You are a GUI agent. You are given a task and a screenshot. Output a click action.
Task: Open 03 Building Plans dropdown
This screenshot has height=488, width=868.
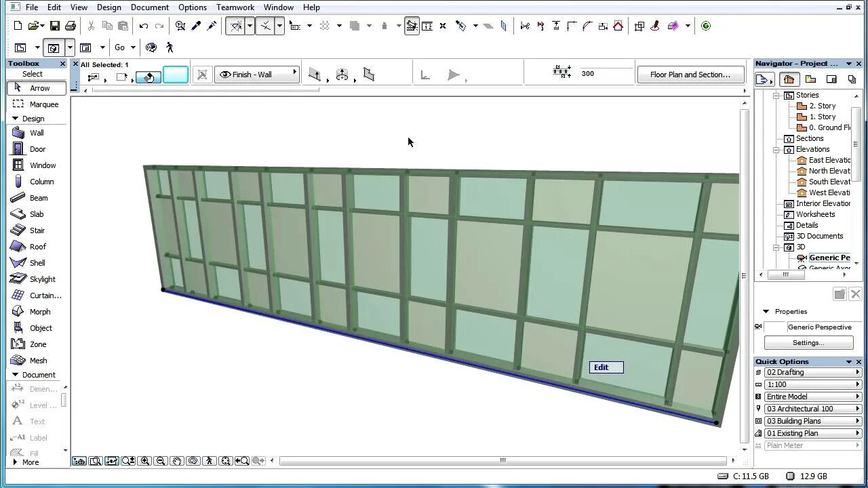click(x=812, y=421)
